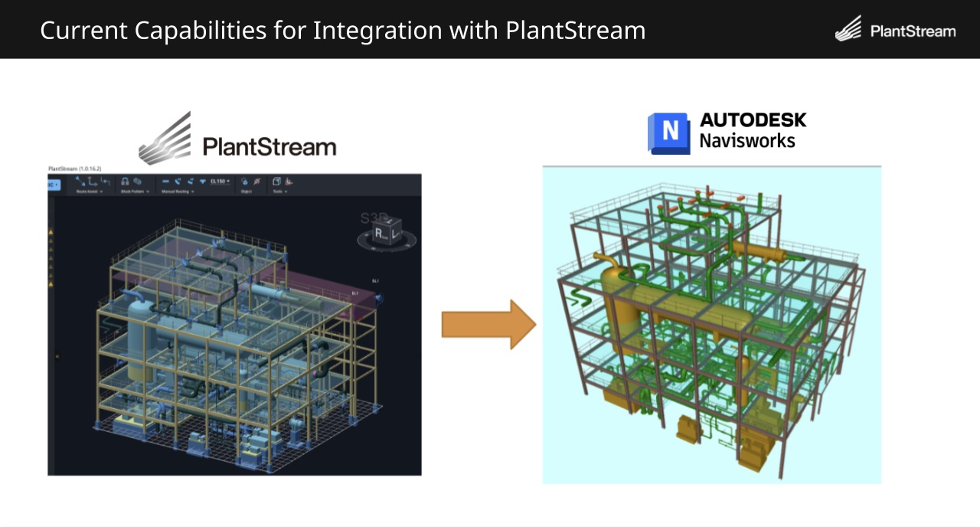This screenshot has height=527, width=980.
Task: Select the tee fitting tool in Manual Routing
Action: [x=203, y=181]
